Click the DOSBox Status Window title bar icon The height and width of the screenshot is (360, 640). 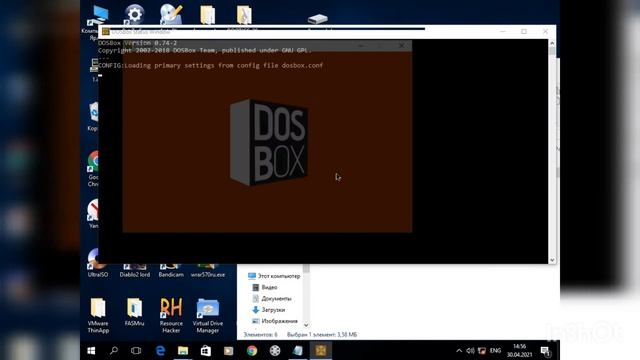click(x=105, y=31)
